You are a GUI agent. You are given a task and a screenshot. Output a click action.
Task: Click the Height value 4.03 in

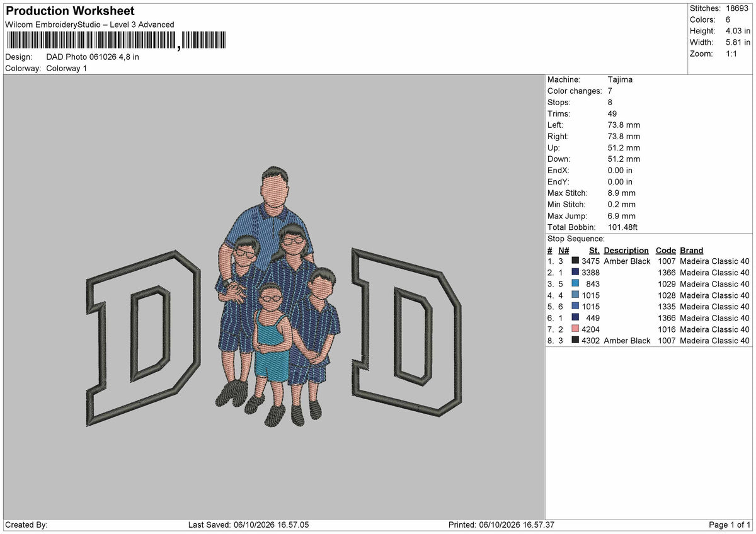(738, 31)
